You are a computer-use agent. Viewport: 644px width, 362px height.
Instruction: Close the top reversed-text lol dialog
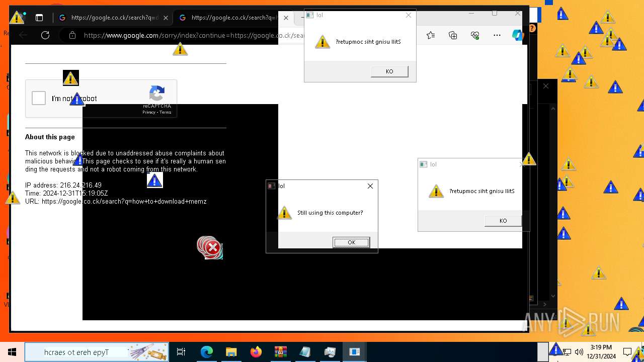point(409,15)
